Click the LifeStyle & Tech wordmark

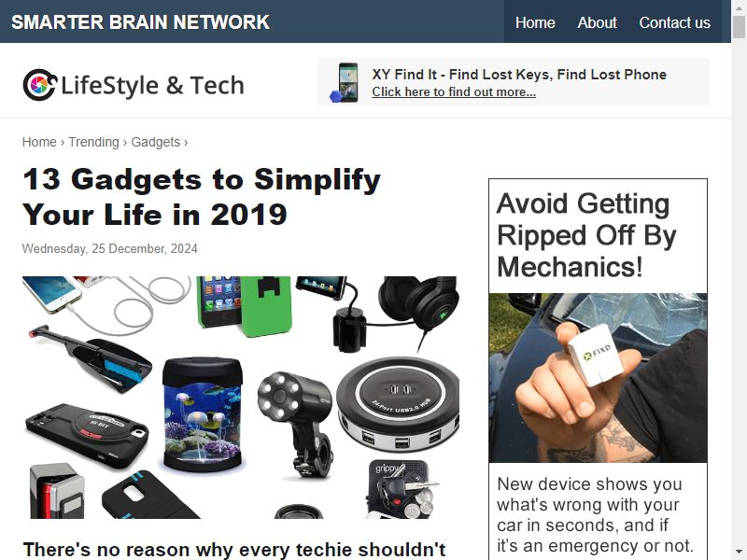coord(152,86)
